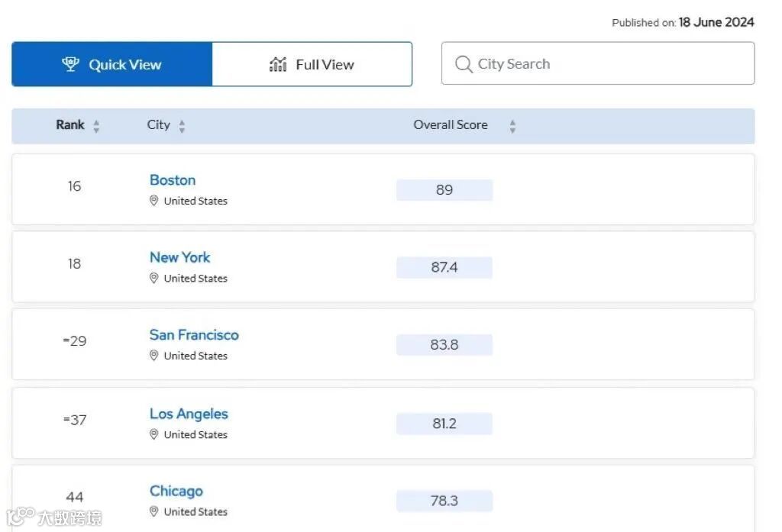Image resolution: width=782 pixels, height=532 pixels.
Task: Focus the City Search input field
Action: [598, 63]
